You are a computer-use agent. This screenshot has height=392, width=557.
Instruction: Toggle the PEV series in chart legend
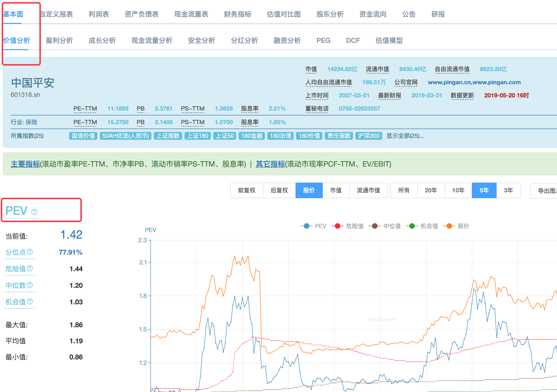click(x=313, y=226)
